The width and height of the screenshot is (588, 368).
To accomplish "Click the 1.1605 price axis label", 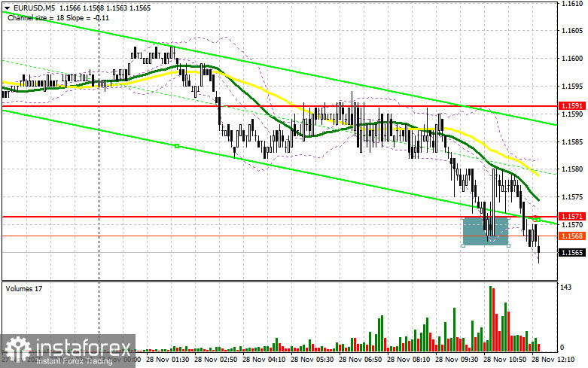I will click(572, 31).
